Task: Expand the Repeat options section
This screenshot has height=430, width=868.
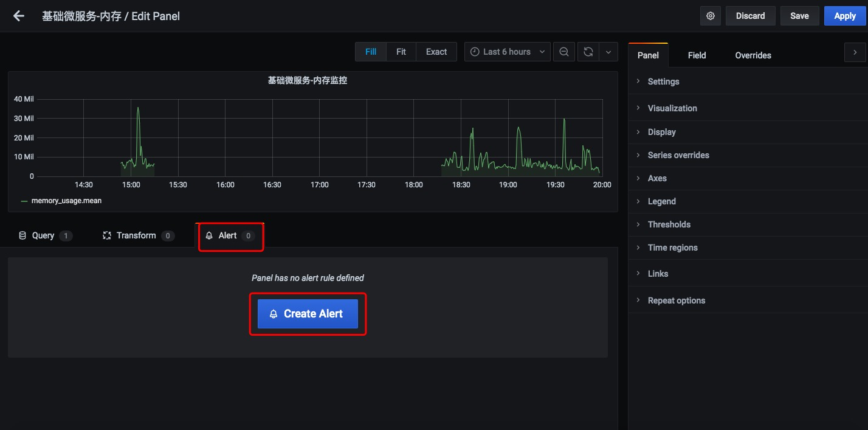Action: pyautogui.click(x=748, y=300)
